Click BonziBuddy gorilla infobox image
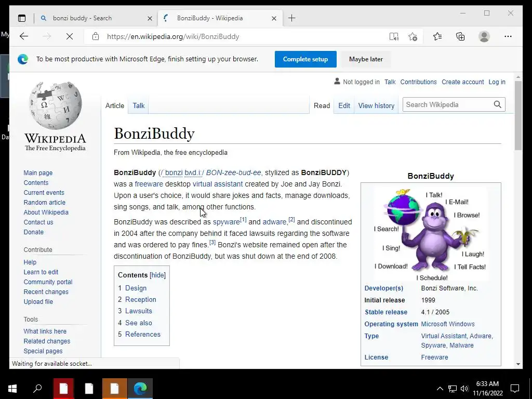This screenshot has height=399, width=532. pos(431,234)
